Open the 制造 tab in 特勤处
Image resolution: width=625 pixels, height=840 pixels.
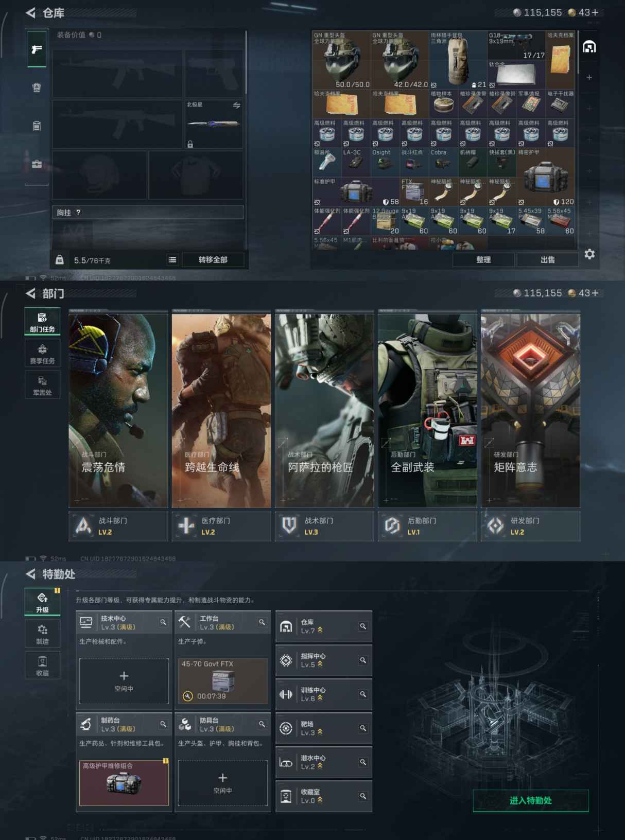(42, 634)
